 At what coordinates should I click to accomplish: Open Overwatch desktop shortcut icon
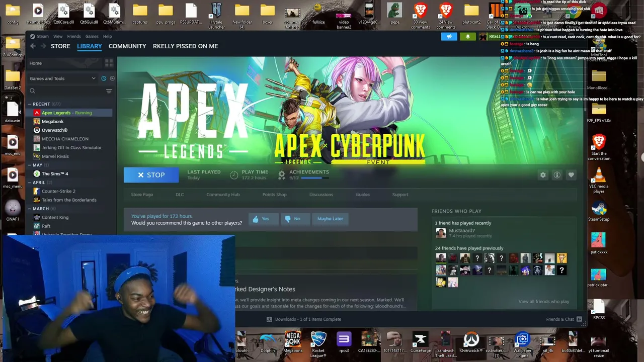(x=471, y=342)
